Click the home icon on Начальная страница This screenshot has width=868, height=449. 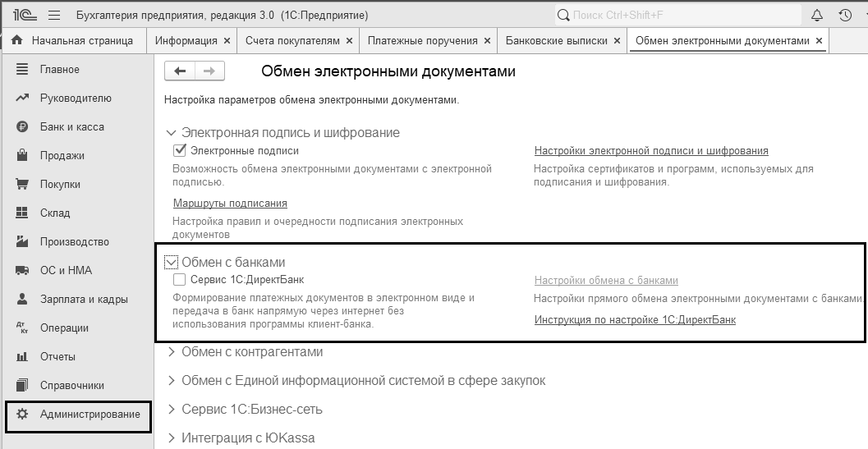[x=17, y=40]
